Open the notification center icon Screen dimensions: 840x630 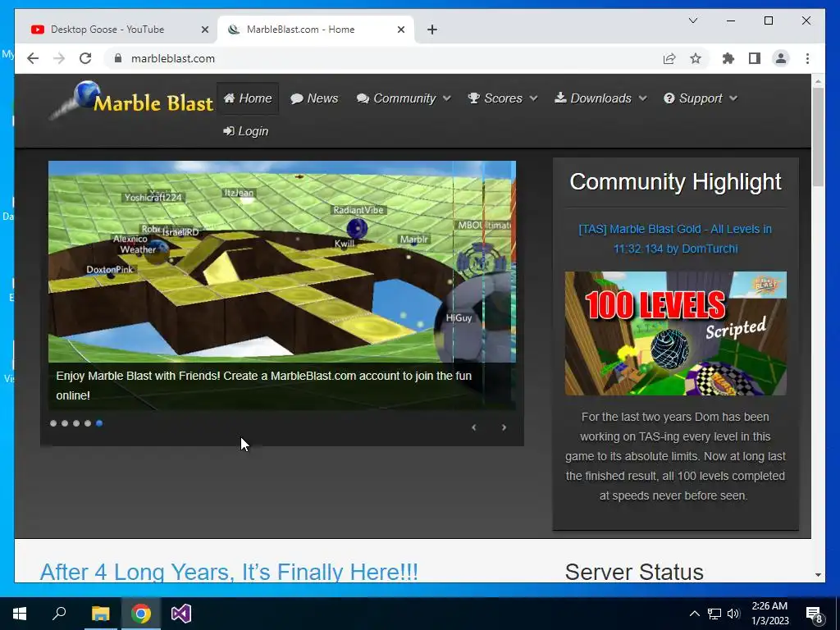[x=815, y=614]
